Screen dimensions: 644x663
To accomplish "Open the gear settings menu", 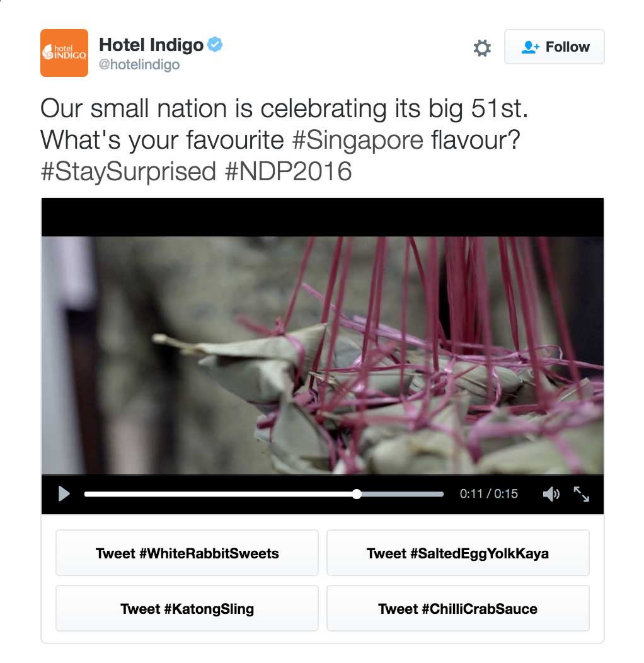I will [481, 48].
